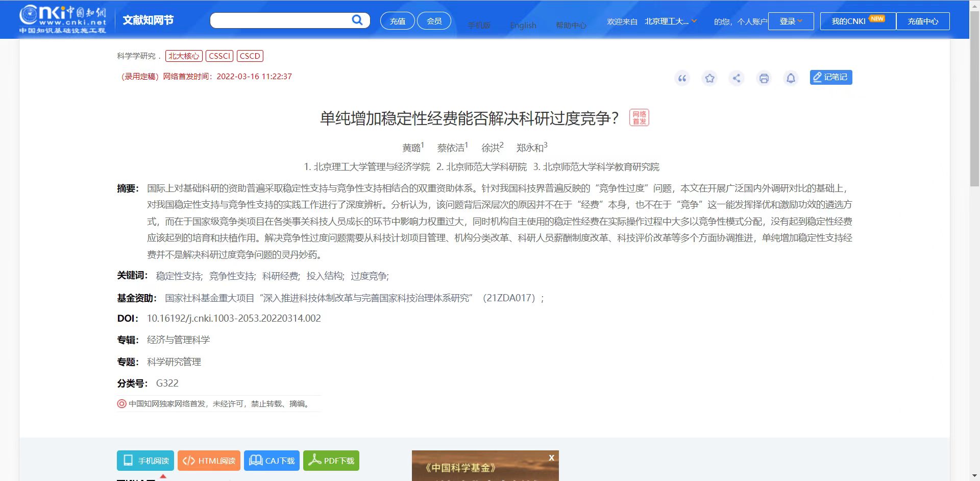Share the article via share icon

(737, 78)
